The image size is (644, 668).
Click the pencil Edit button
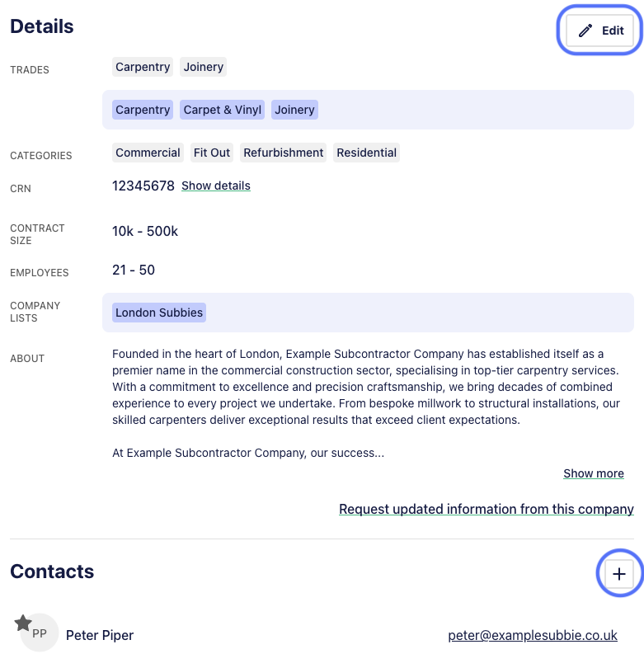[599, 31]
